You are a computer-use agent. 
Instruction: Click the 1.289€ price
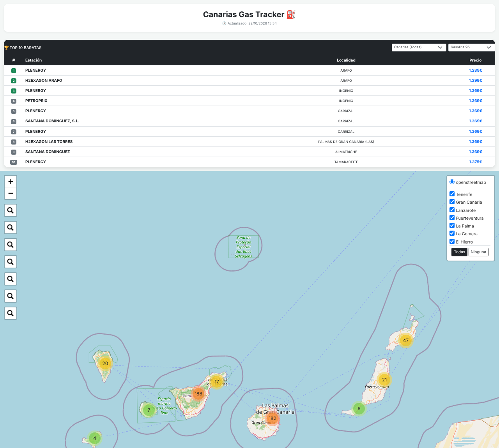coord(476,71)
